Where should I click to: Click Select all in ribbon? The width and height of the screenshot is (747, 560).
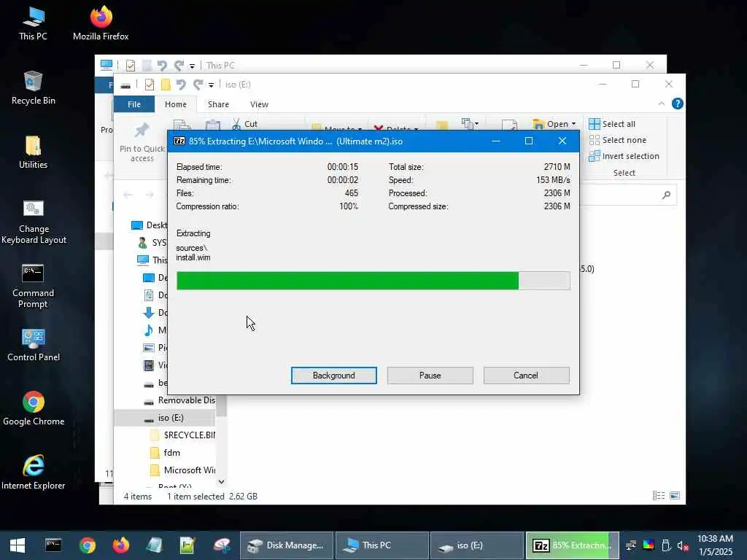tap(612, 124)
